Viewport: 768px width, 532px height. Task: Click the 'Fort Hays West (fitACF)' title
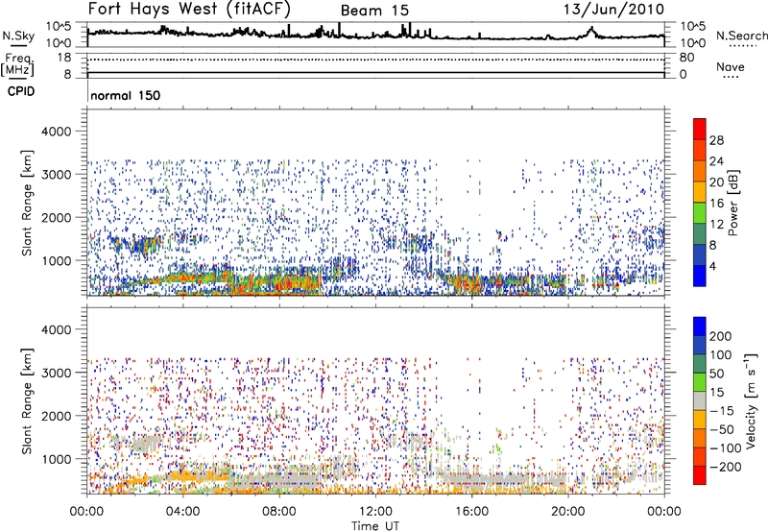189,9
